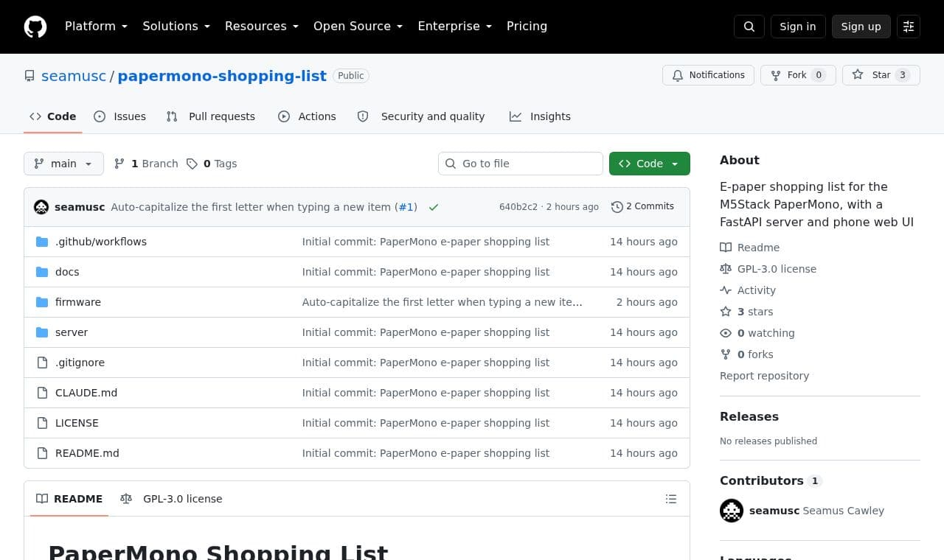Focus the Go to file field
Screen dimensions: 944x560
(521, 164)
